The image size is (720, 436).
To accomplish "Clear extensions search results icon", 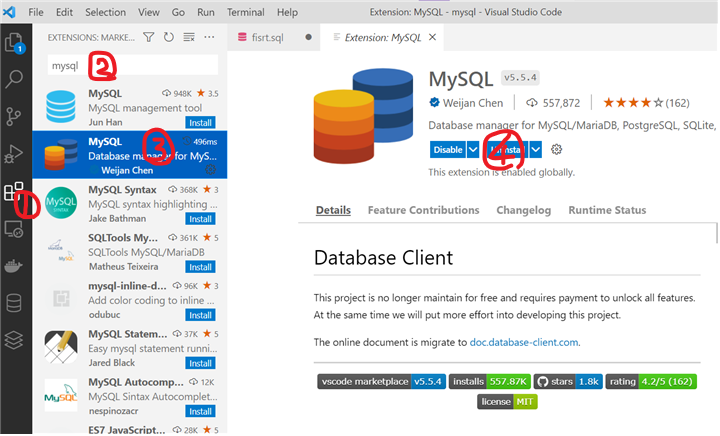I will 189,37.
